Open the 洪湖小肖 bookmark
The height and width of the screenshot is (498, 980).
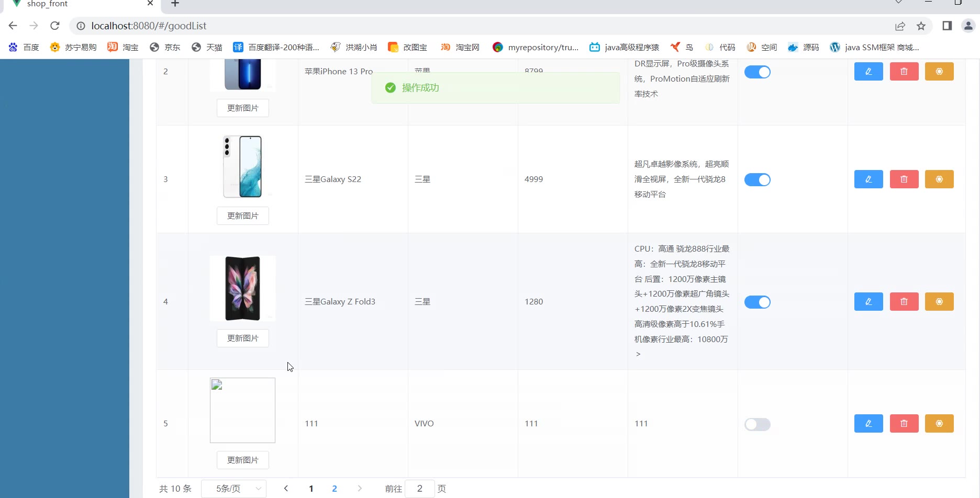pyautogui.click(x=354, y=48)
